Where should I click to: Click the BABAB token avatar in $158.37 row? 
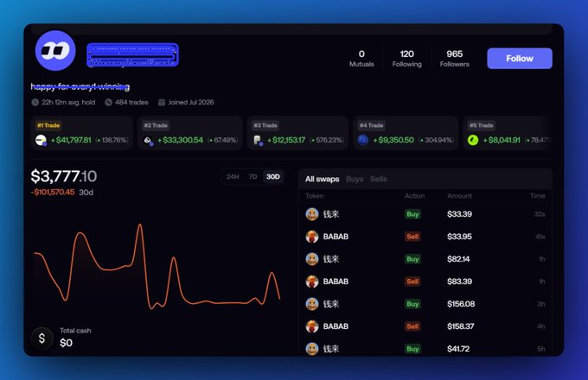coord(312,326)
